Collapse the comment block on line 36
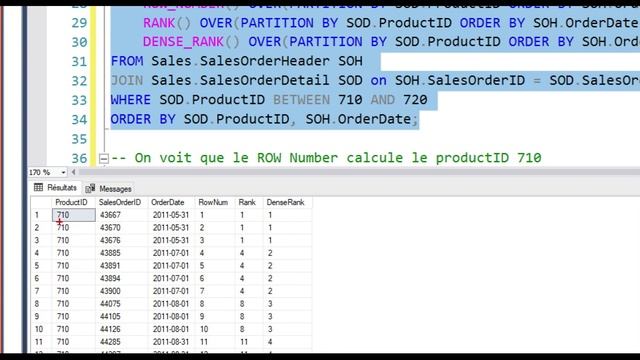This screenshot has height=360, width=640. coord(104,158)
